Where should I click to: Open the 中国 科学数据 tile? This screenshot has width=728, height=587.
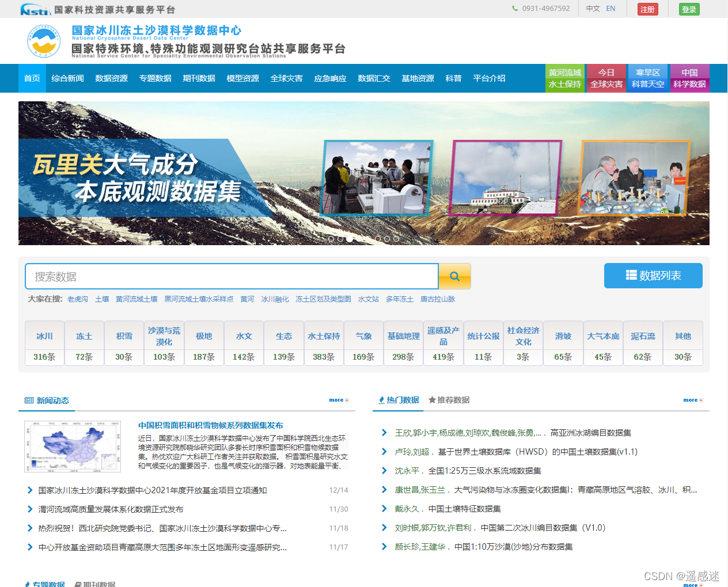(689, 78)
